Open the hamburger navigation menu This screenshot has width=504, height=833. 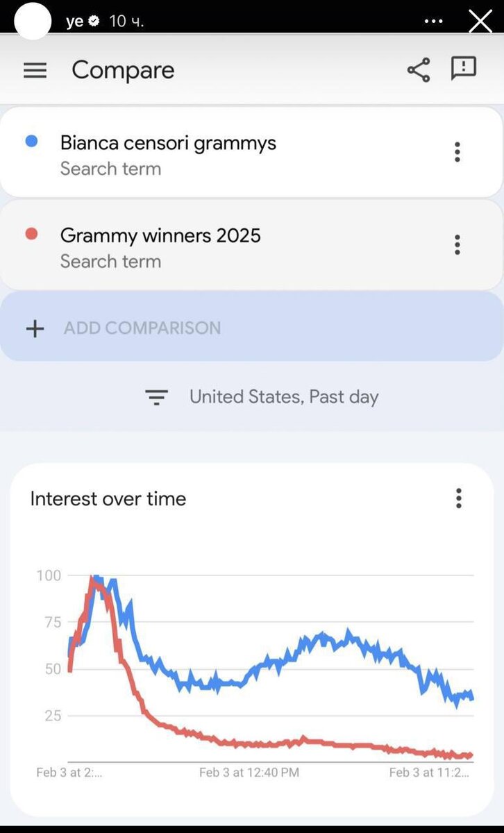[x=35, y=70]
